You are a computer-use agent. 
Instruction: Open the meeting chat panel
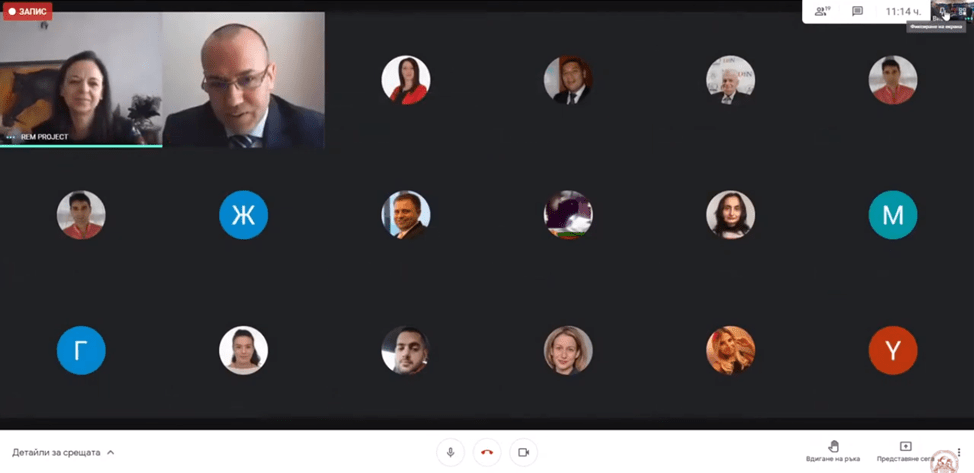[x=857, y=11]
